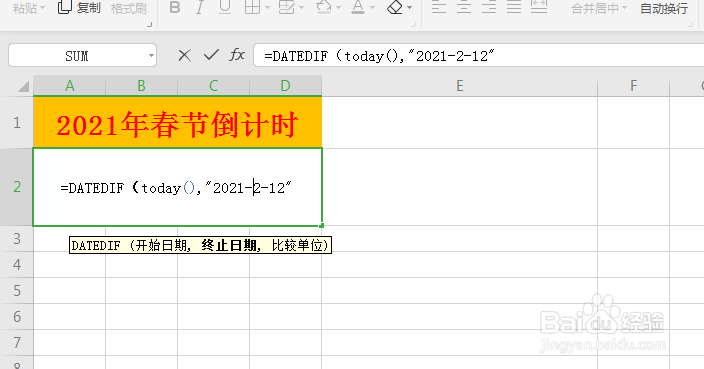
Task: Align text left
Action: [439, 8]
